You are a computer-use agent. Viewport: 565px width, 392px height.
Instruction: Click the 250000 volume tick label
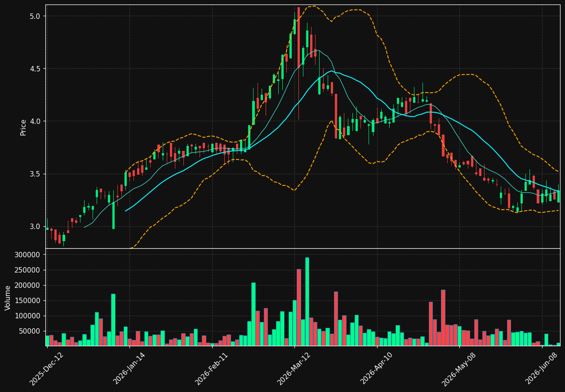(28, 270)
